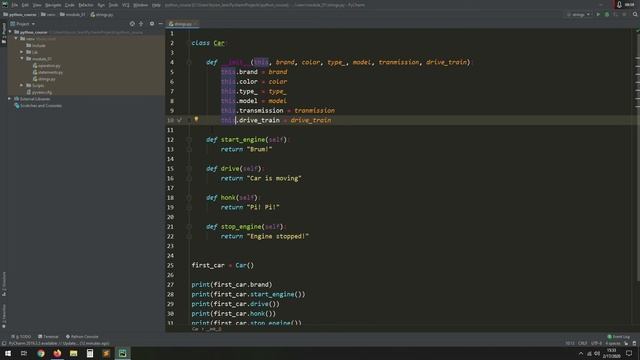The height and width of the screenshot is (360, 640).
Task: Click strings.py breadcrumb in navigation bar
Action: (102, 14)
